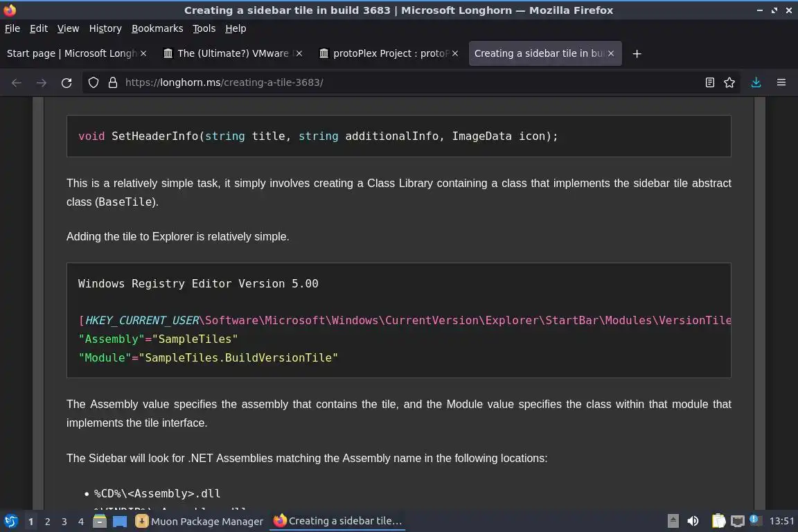Click the blue show desktop taskbar icon
This screenshot has width=798, height=532.
(120, 522)
